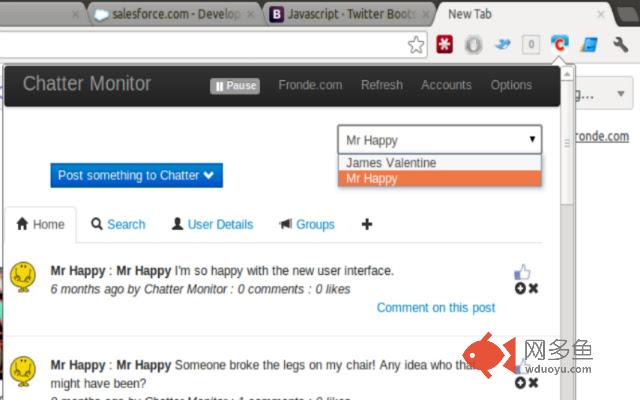Collapse the Mr Happy account dropdown

[x=440, y=140]
